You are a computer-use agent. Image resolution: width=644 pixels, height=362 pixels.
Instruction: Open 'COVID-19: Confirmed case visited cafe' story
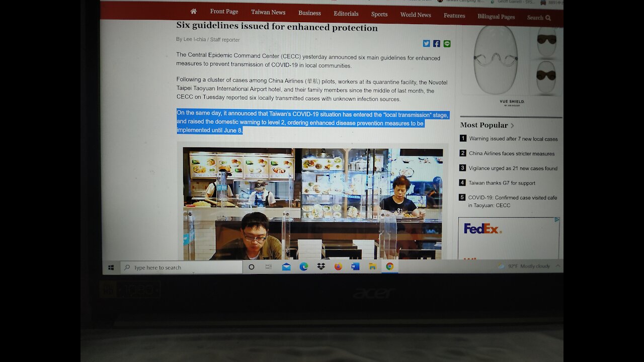click(x=512, y=201)
